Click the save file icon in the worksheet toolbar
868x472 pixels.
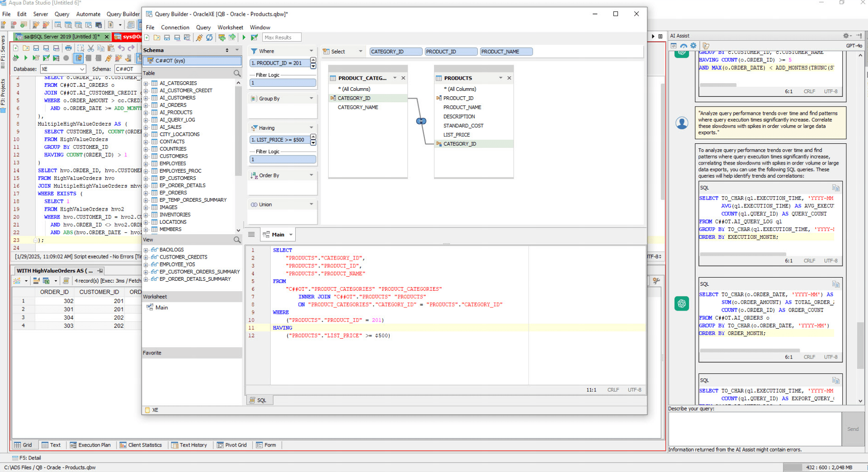pyautogui.click(x=36, y=48)
